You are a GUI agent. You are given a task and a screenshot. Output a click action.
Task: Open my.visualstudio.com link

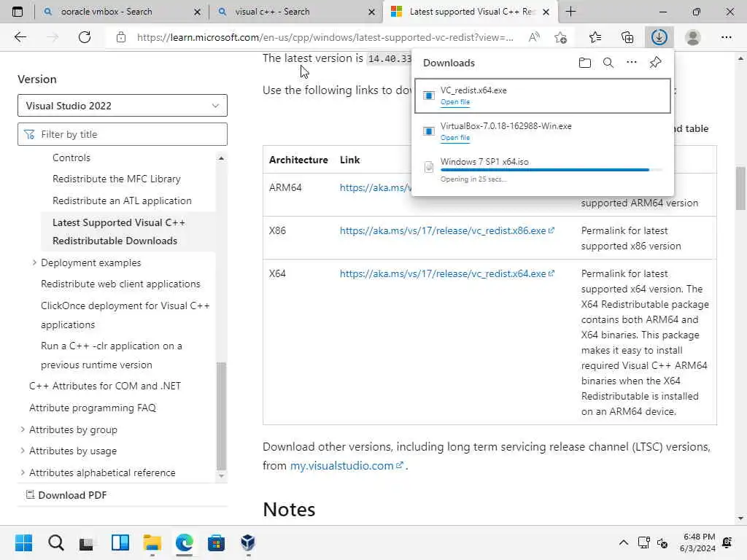coord(347,465)
